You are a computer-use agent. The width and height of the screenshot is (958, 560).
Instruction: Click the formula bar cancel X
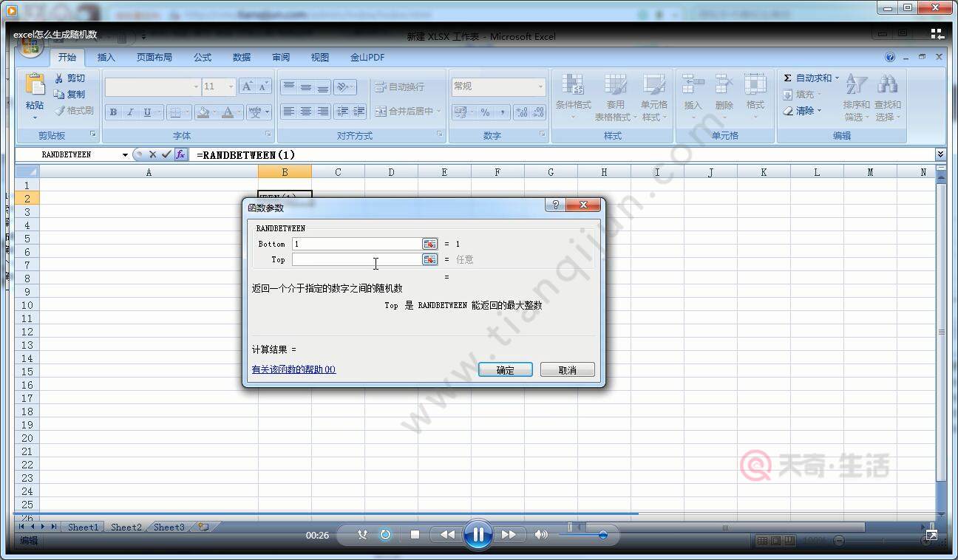tap(152, 154)
